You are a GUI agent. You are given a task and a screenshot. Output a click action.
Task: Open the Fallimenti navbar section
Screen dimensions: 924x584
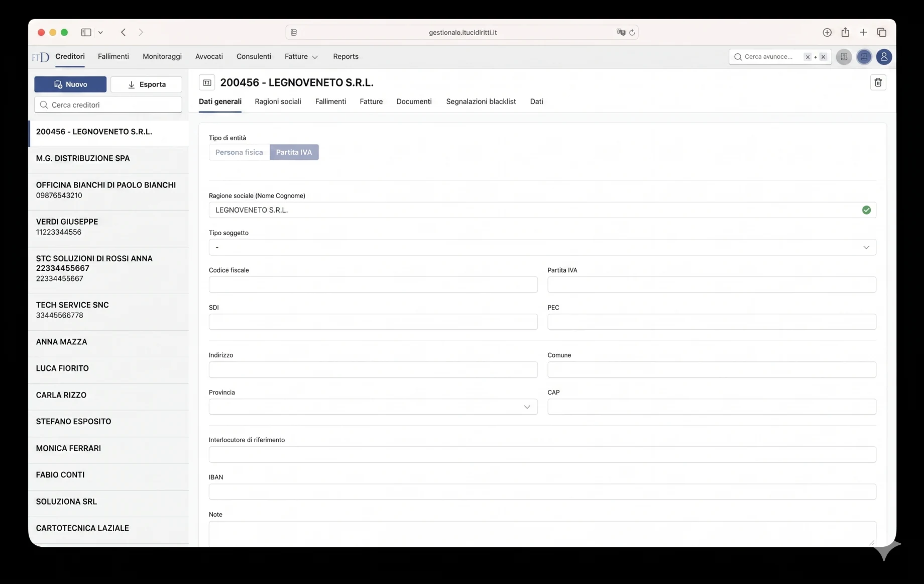[x=113, y=56]
